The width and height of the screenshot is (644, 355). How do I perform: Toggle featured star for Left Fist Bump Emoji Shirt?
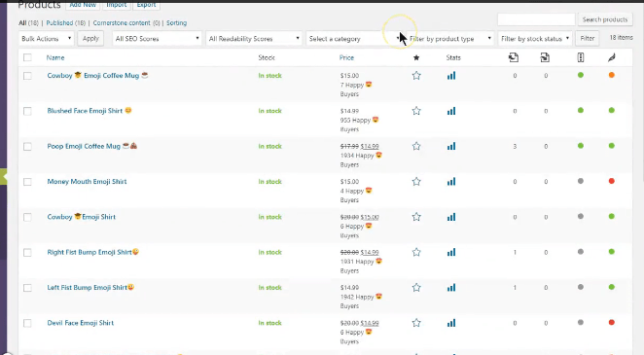(x=416, y=287)
